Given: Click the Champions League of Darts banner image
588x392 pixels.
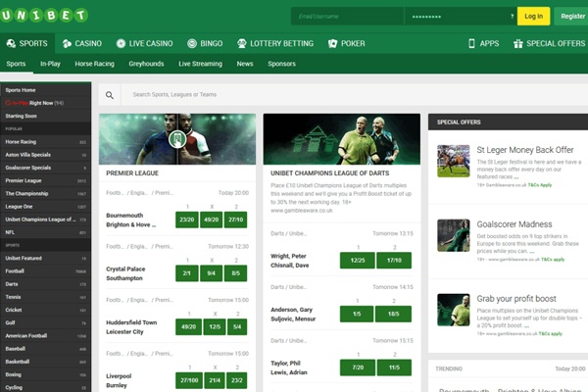Looking at the screenshot, I should [x=342, y=139].
